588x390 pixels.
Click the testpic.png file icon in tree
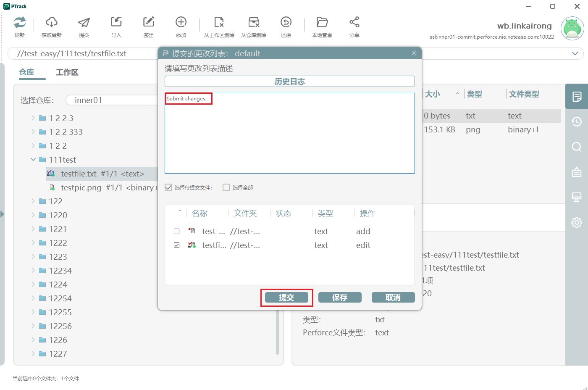click(x=52, y=187)
